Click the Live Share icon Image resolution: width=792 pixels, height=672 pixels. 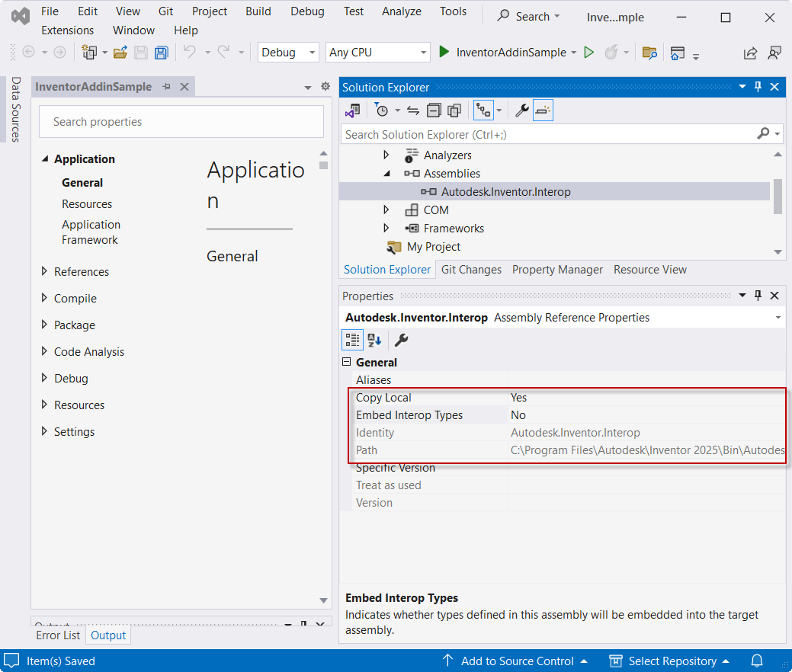[x=750, y=53]
